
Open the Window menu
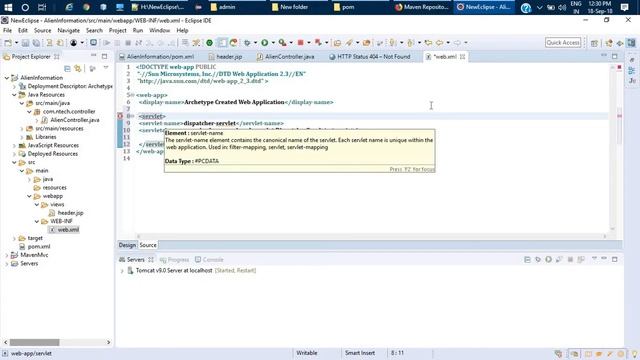click(x=159, y=30)
